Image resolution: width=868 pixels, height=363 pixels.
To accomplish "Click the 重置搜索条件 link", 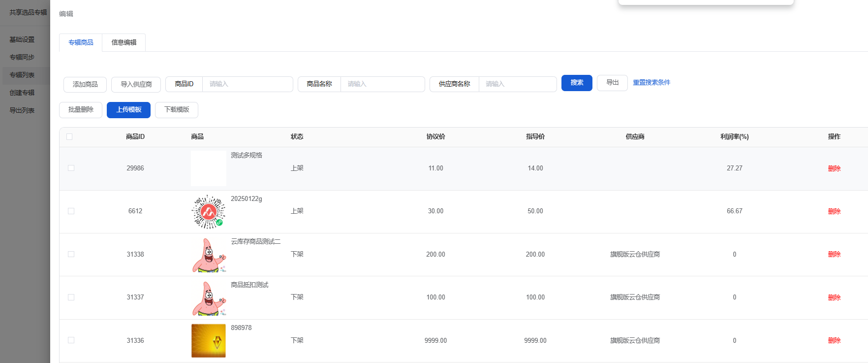I will tap(651, 83).
